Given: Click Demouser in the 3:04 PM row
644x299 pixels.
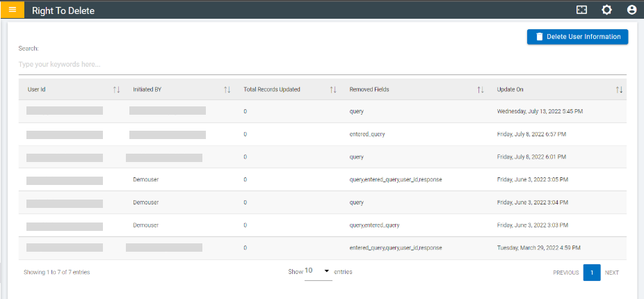Looking at the screenshot, I should click(x=146, y=202).
